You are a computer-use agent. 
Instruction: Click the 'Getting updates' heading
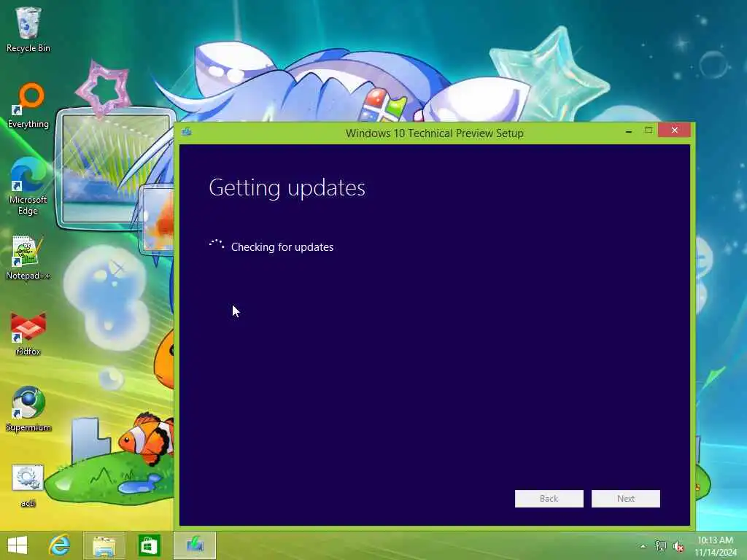click(287, 188)
